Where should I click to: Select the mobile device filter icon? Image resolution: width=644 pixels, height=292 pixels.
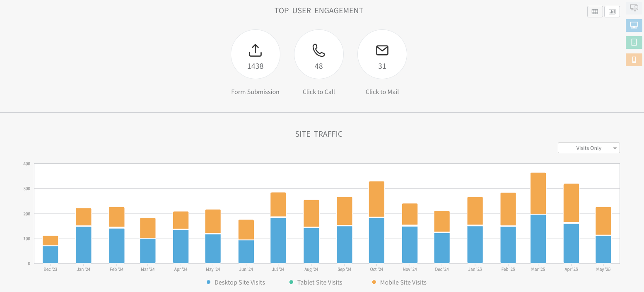tap(634, 60)
